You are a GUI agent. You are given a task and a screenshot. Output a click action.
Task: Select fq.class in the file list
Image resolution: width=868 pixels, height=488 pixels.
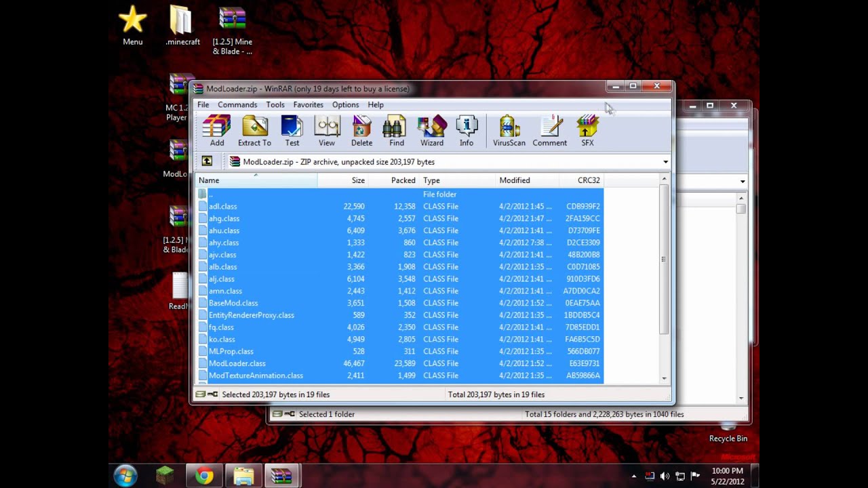[x=399, y=327]
